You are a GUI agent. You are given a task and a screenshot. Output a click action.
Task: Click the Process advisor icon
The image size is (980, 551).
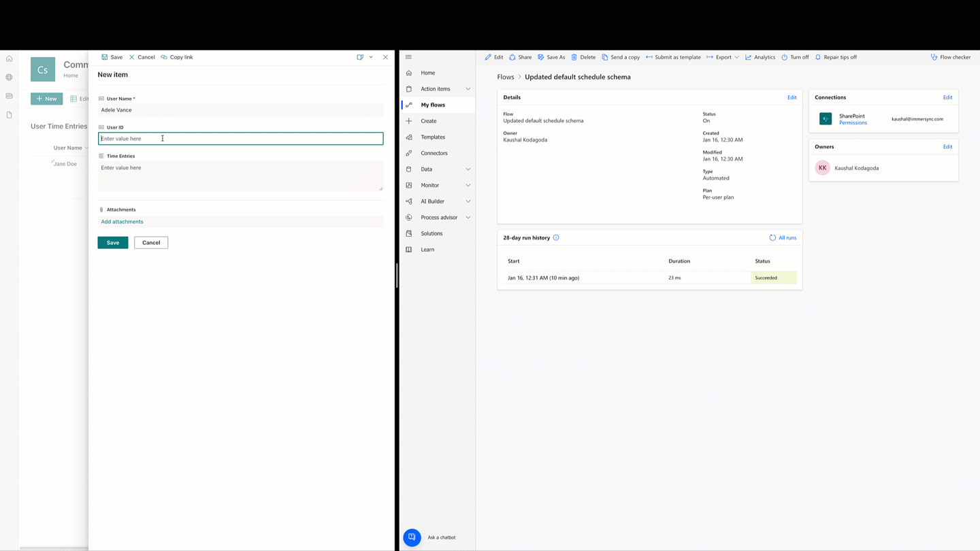point(409,218)
